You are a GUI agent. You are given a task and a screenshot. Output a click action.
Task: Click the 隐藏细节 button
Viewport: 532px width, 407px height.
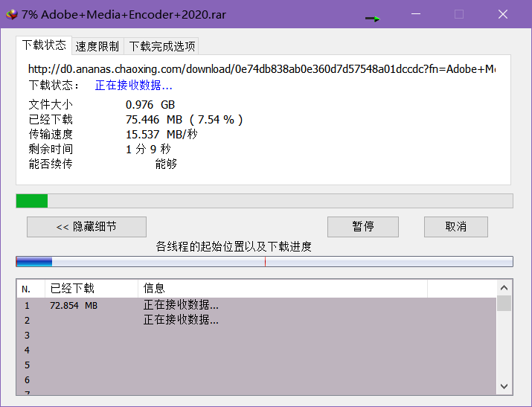86,226
